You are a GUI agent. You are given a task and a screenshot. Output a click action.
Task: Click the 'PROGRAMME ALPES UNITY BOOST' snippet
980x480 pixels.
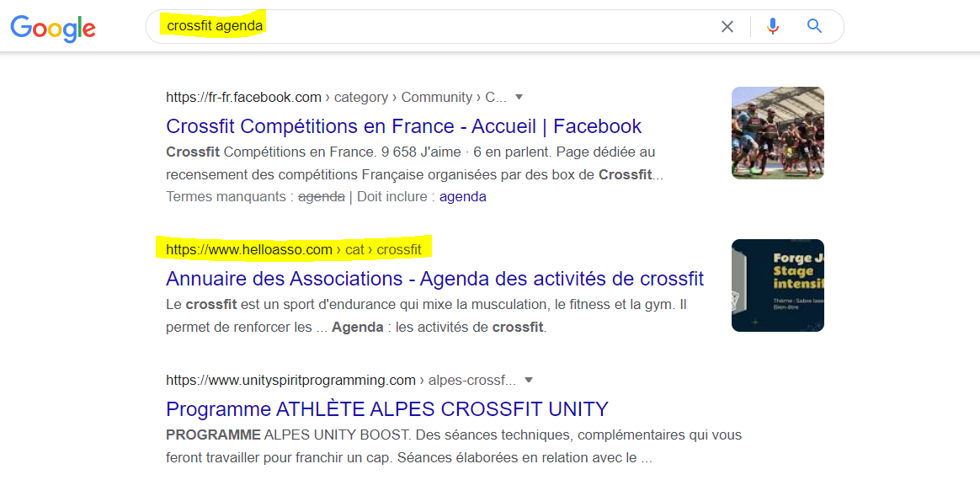[x=453, y=446]
